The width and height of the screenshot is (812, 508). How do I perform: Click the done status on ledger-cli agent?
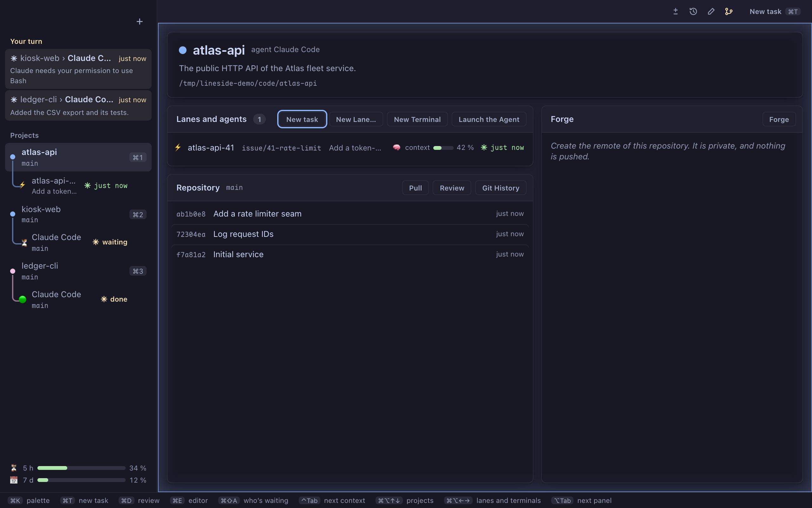pyautogui.click(x=114, y=299)
